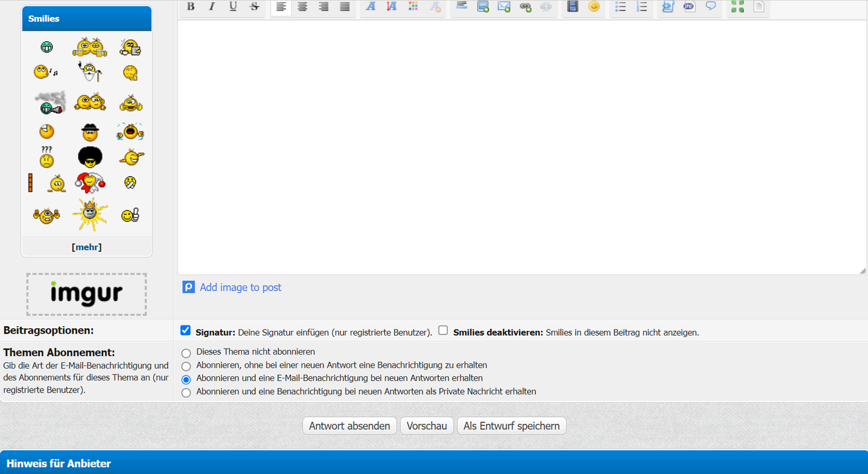Insert the crowned sun smiley
Viewport: 868px width, 474px height.
[x=90, y=215]
